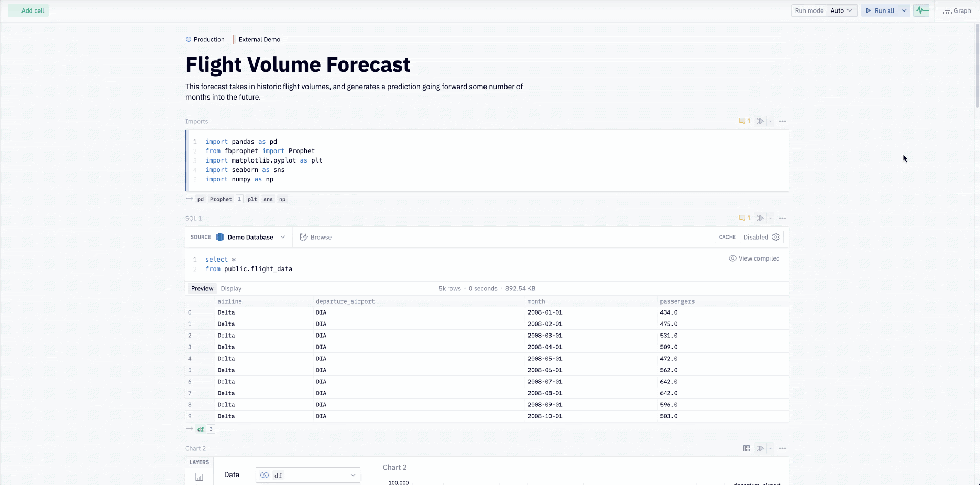The width and height of the screenshot is (980, 485).
Task: Click View compiled with eye icon
Action: 754,258
